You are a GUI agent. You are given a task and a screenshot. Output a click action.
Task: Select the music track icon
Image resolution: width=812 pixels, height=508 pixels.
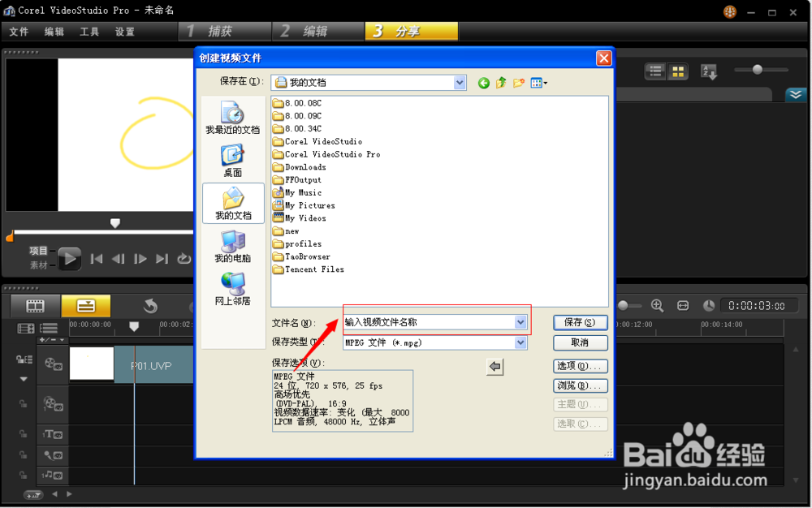(53, 475)
